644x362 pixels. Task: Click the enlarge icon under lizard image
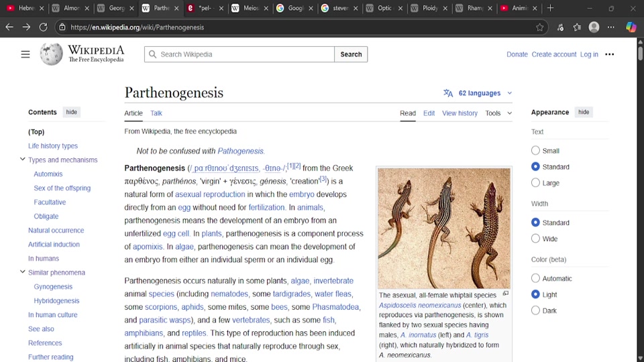click(506, 294)
